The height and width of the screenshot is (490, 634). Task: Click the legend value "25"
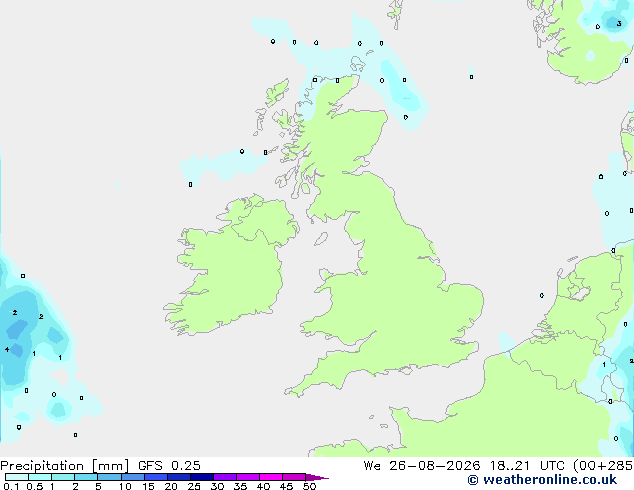tap(194, 486)
